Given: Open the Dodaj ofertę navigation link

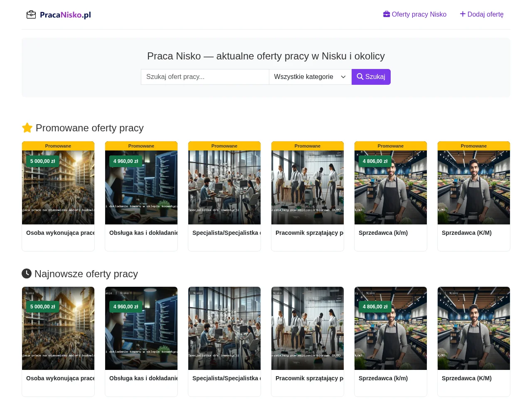Looking at the screenshot, I should [482, 14].
